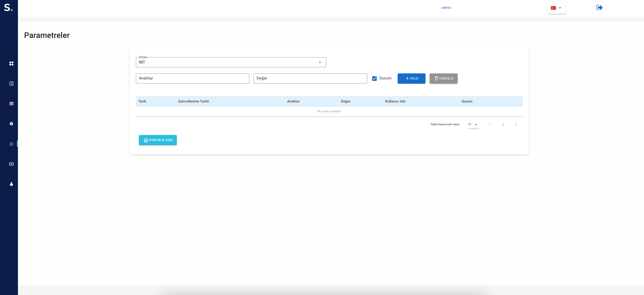Open the Ortam environment dropdown
Image resolution: width=644 pixels, height=295 pixels.
tap(231, 62)
